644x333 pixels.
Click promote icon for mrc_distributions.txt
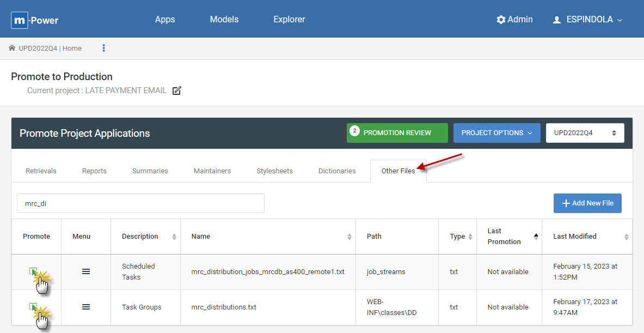[33, 307]
